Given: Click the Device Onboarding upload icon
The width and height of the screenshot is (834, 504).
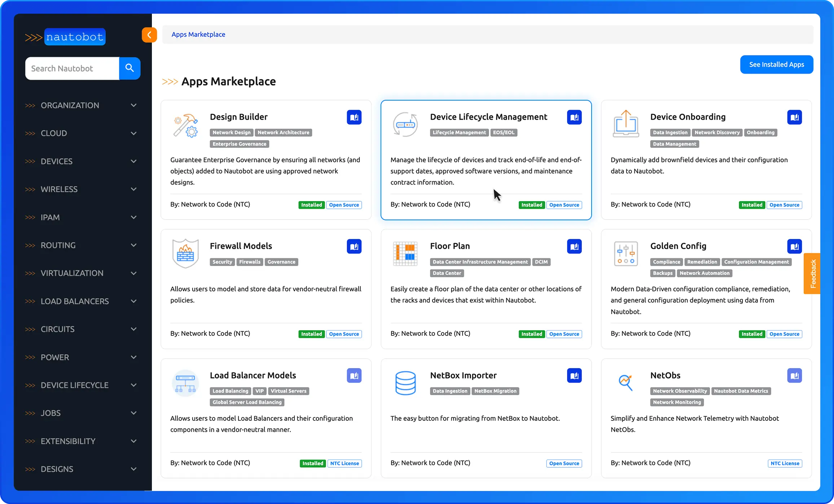Looking at the screenshot, I should tap(625, 124).
